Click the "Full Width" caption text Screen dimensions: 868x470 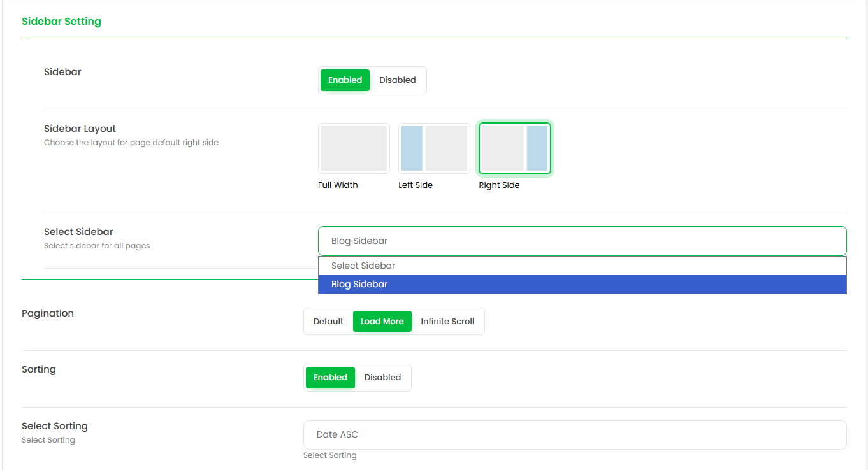point(338,185)
